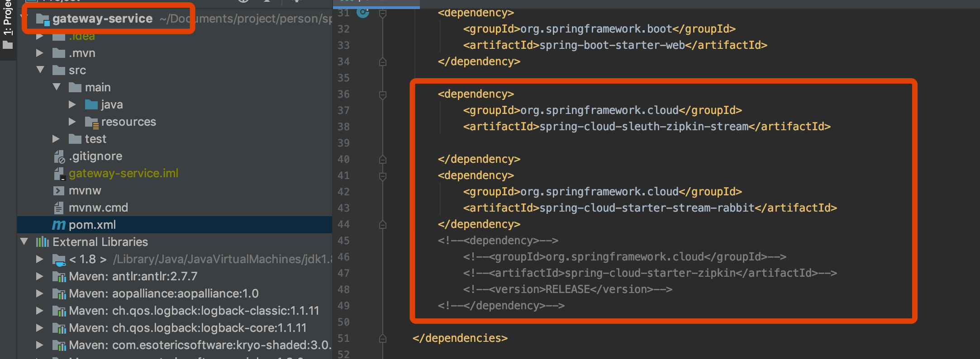Expand the java source folder arrow
The image size is (980, 359).
pos(72,104)
